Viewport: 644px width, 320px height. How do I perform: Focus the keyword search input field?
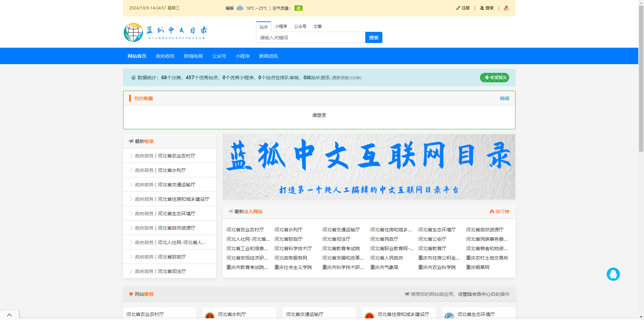311,38
